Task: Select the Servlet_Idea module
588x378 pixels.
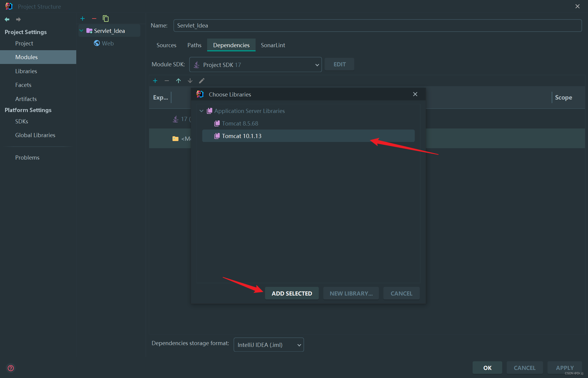Action: tap(109, 31)
